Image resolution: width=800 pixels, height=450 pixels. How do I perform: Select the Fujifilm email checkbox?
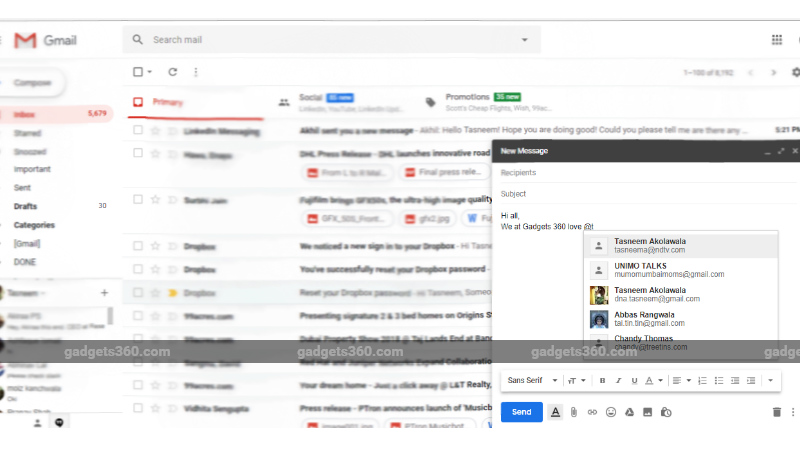138,199
